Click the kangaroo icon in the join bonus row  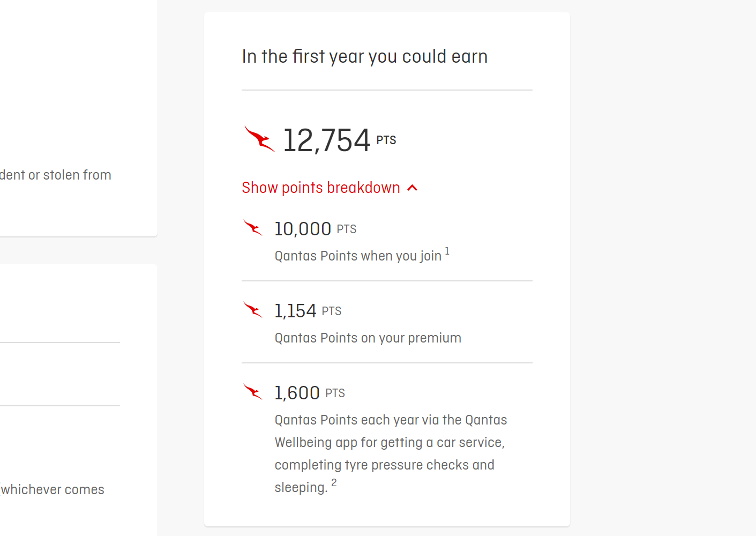coord(252,227)
